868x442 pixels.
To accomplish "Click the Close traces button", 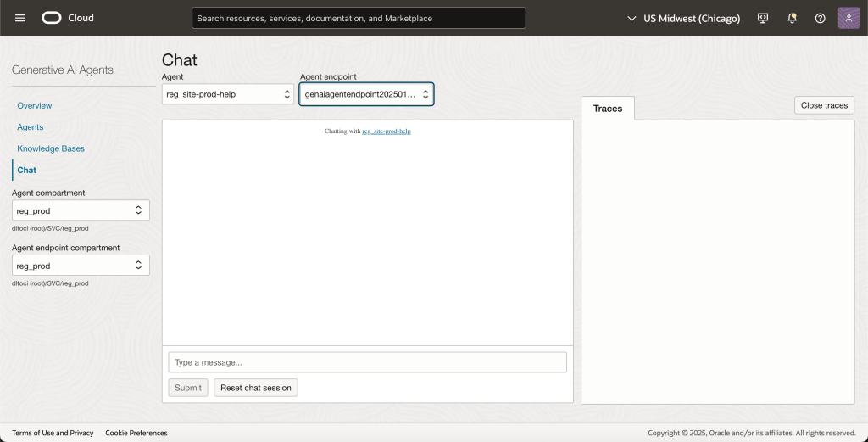I will click(x=824, y=105).
